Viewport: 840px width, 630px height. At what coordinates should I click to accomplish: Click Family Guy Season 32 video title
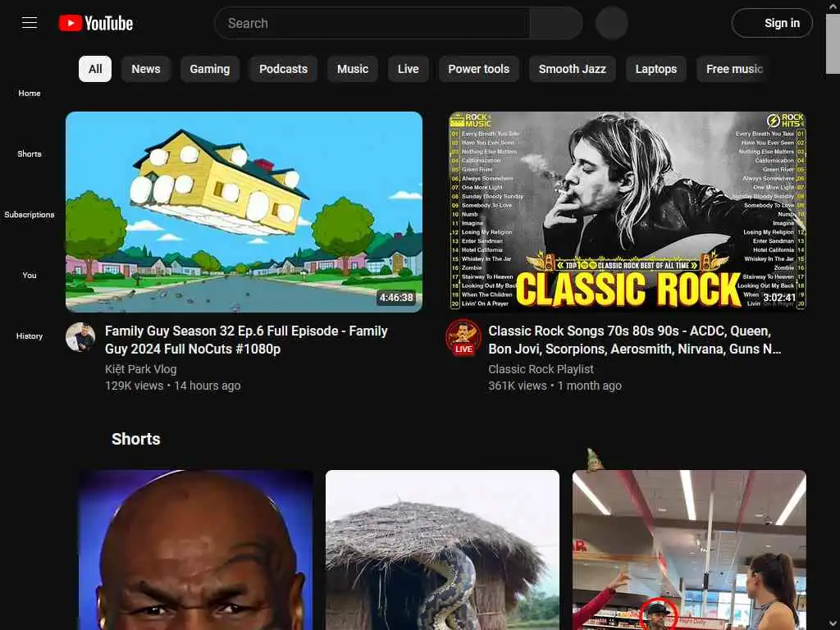click(x=246, y=340)
